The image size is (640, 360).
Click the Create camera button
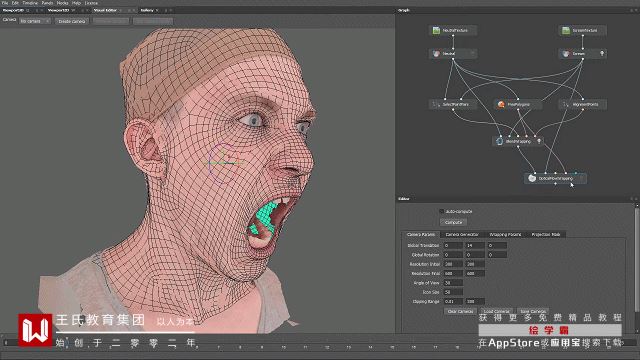(x=72, y=21)
